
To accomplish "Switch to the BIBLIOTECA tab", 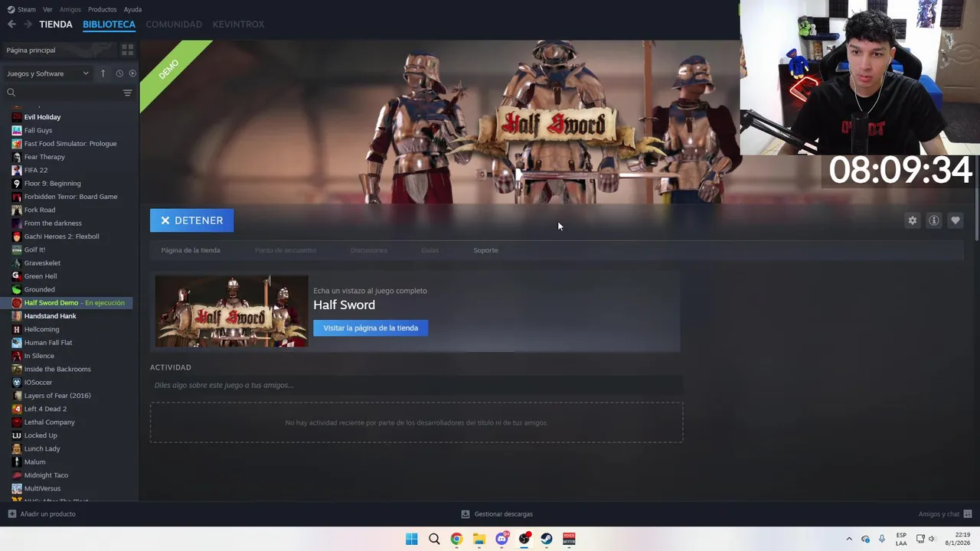I will pos(109,24).
